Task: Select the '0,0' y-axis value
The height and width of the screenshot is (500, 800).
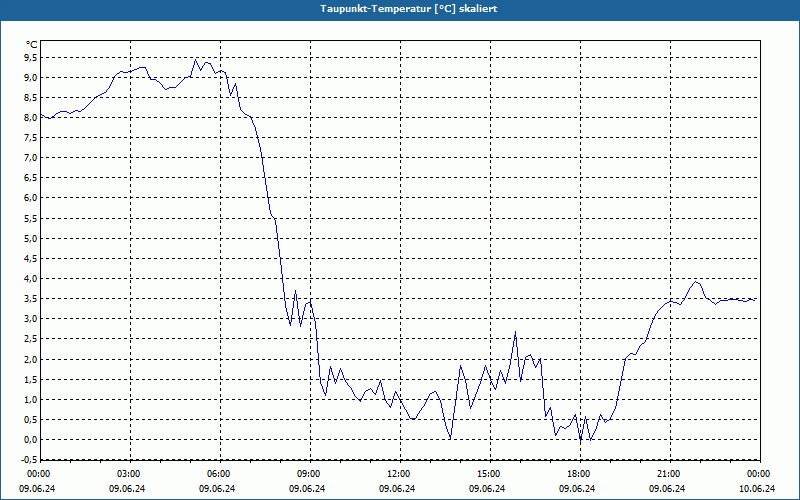Action: pyautogui.click(x=31, y=440)
